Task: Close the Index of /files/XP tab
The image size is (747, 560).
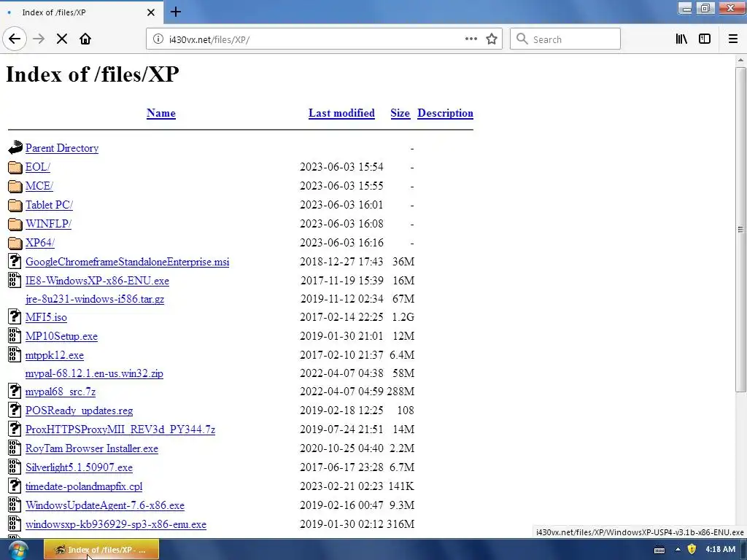Action: click(151, 12)
